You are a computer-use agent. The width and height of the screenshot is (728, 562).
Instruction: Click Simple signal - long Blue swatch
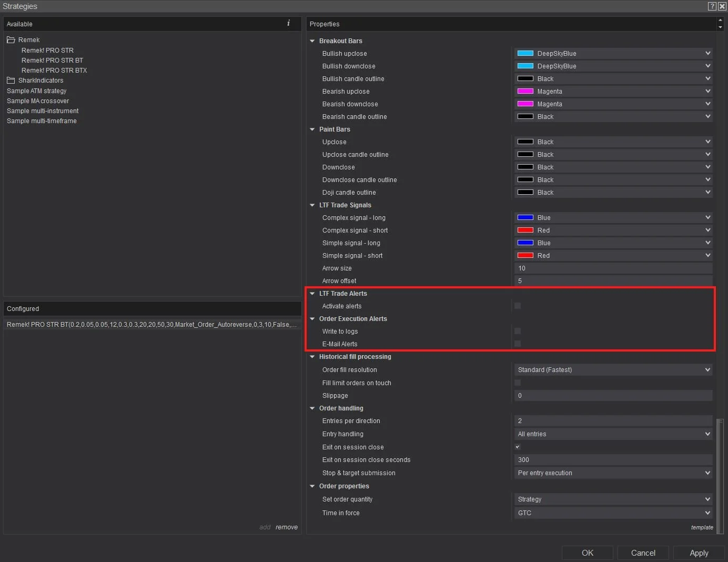tap(525, 243)
